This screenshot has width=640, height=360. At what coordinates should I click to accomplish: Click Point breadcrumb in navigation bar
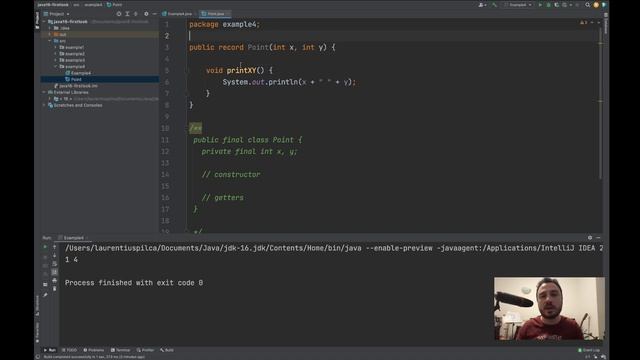coord(114,5)
